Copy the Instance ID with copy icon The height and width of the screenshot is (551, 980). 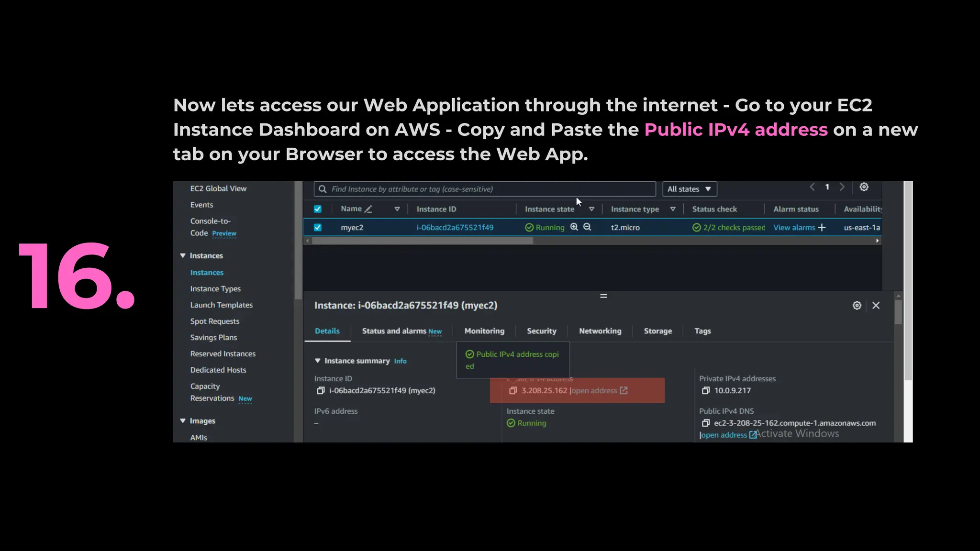(321, 391)
